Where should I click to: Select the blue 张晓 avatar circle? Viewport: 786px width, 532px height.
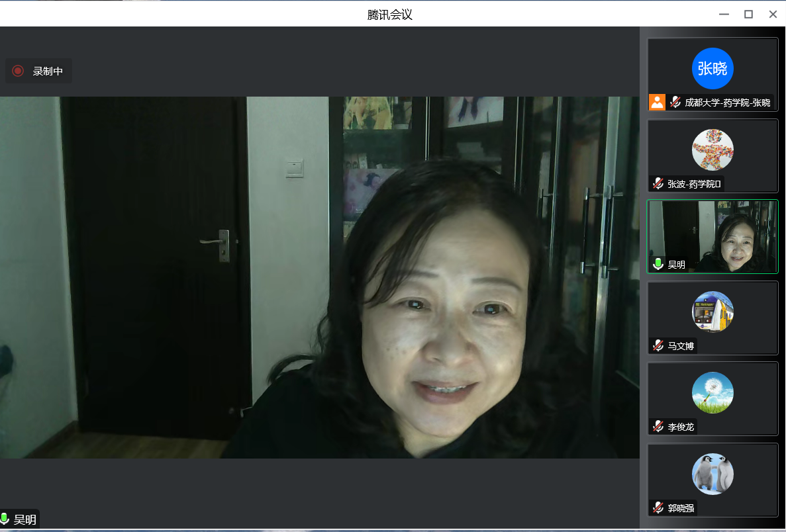pos(712,68)
